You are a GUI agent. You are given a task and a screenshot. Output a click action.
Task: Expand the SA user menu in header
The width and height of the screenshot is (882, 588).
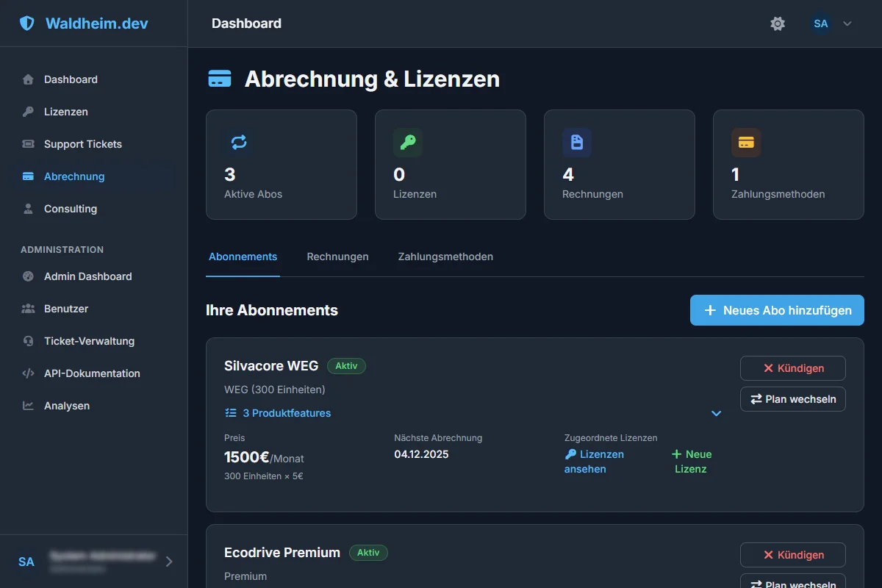[831, 24]
